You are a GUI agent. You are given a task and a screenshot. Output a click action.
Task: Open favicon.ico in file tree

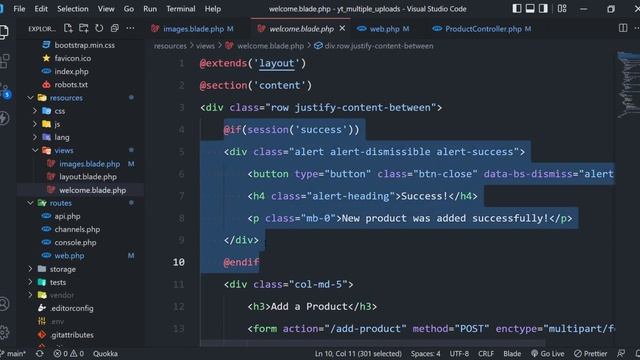tap(73, 58)
